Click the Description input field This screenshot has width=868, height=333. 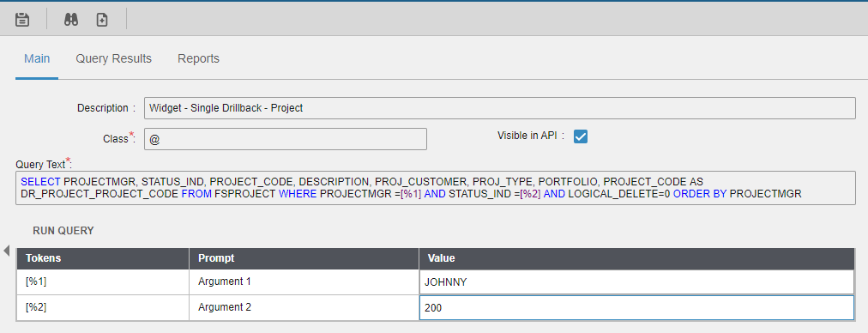[499, 108]
